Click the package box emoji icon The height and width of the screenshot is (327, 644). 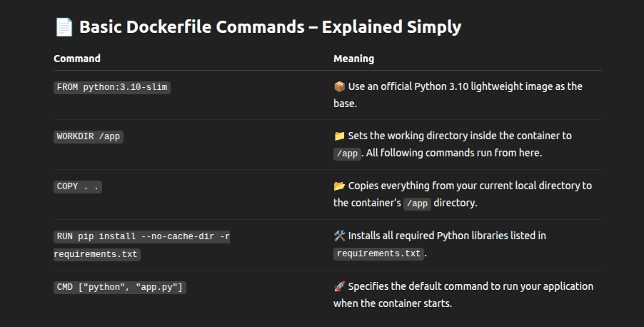pos(339,86)
